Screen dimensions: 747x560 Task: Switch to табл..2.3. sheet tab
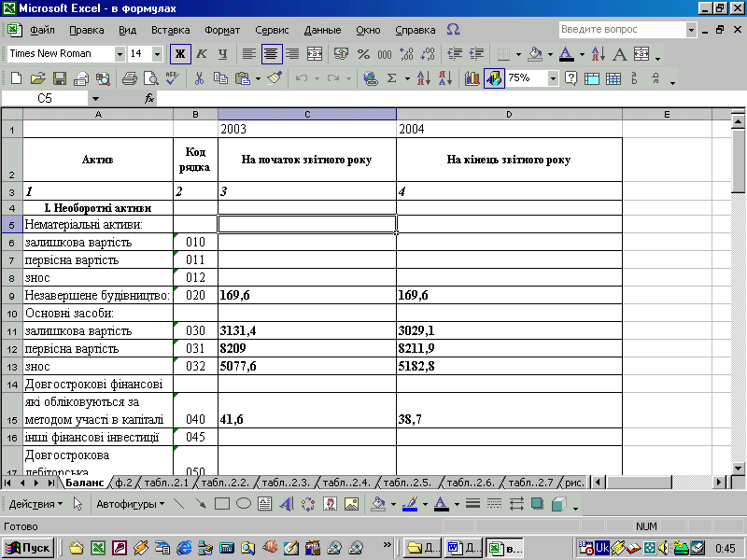pyautogui.click(x=286, y=483)
